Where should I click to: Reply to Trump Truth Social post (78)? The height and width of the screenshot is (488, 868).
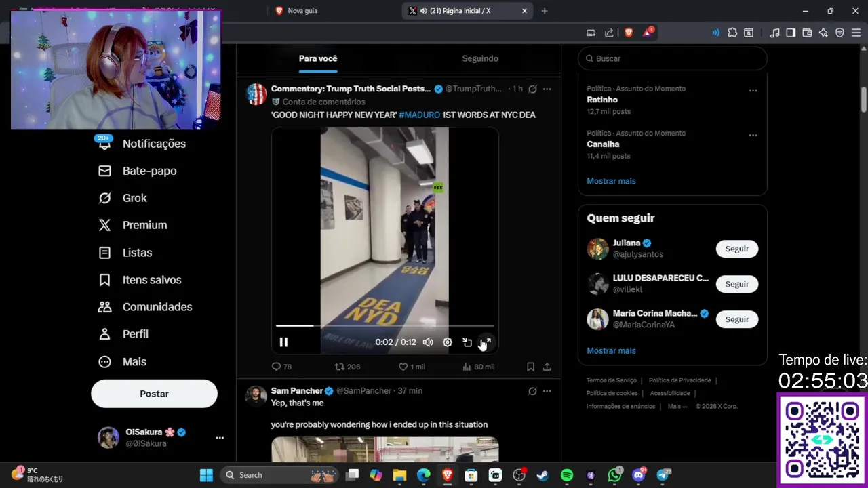(x=281, y=367)
